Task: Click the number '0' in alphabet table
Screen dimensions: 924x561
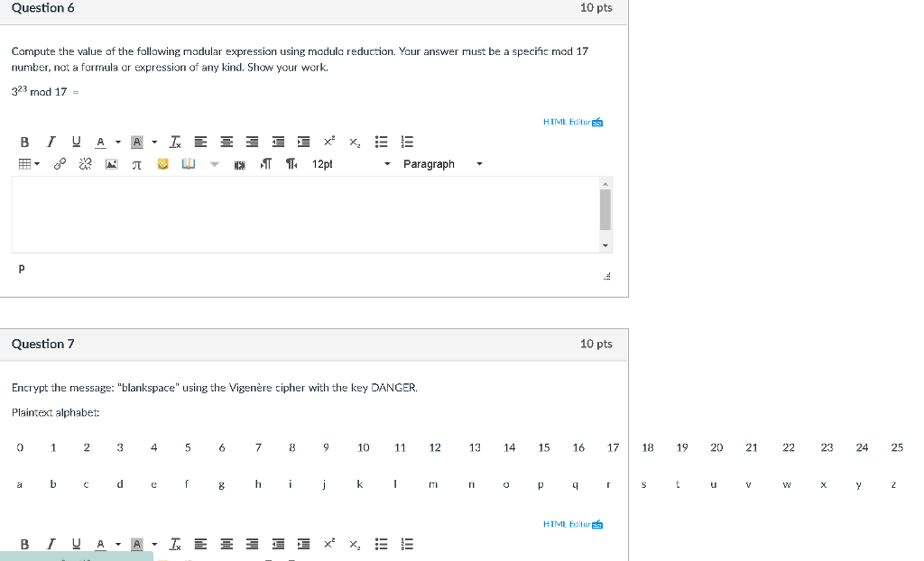Action: click(20, 448)
